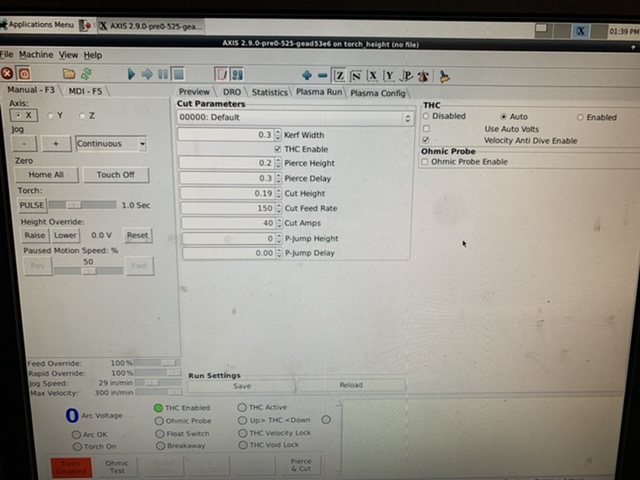Image resolution: width=640 pixels, height=480 pixels.
Task: Click the green reload file icon
Action: pyautogui.click(x=86, y=73)
